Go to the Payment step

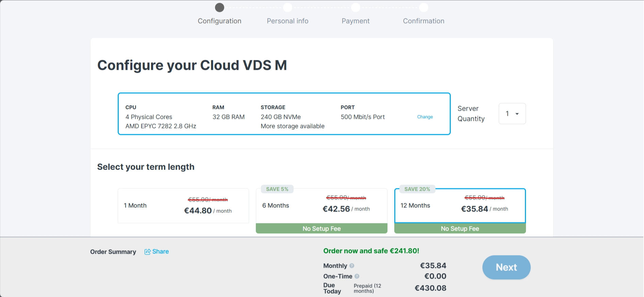[356, 14]
